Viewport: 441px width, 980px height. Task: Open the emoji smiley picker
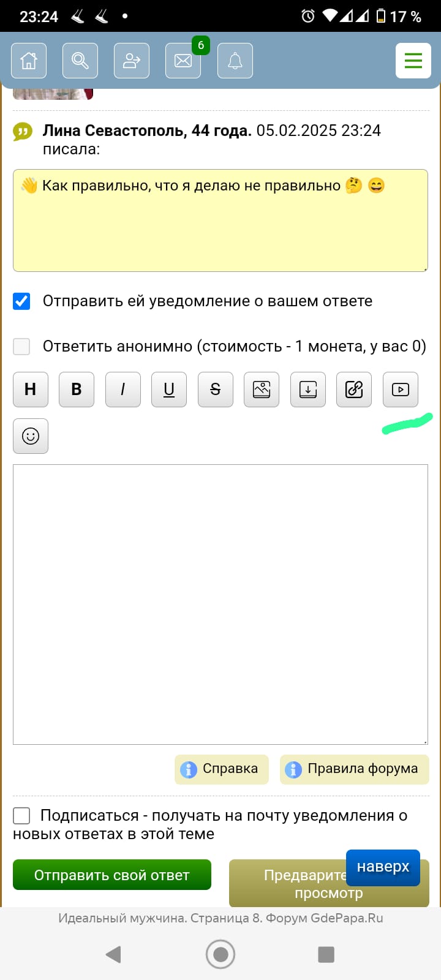pyautogui.click(x=31, y=436)
